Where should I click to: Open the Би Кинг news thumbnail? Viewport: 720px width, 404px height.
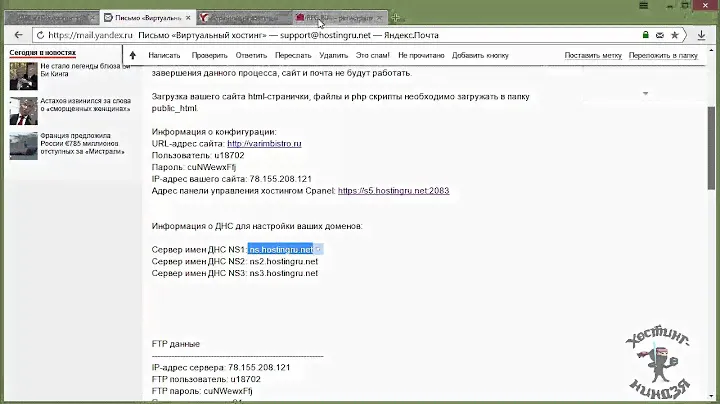pyautogui.click(x=23, y=76)
